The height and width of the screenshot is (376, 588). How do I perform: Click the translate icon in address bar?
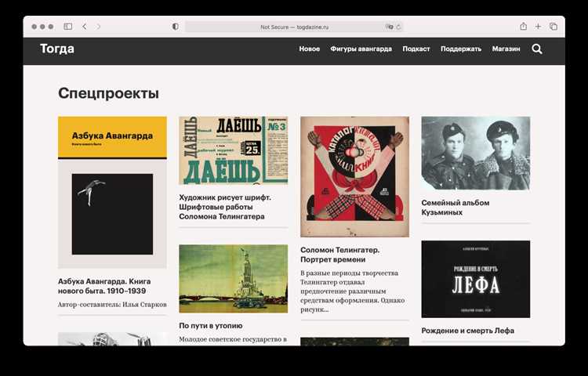(389, 27)
